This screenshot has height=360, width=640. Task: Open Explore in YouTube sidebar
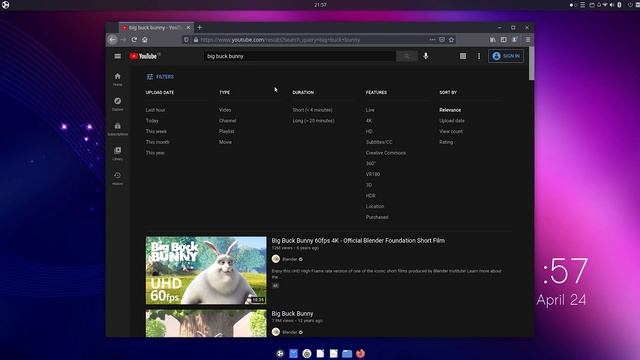tap(118, 104)
